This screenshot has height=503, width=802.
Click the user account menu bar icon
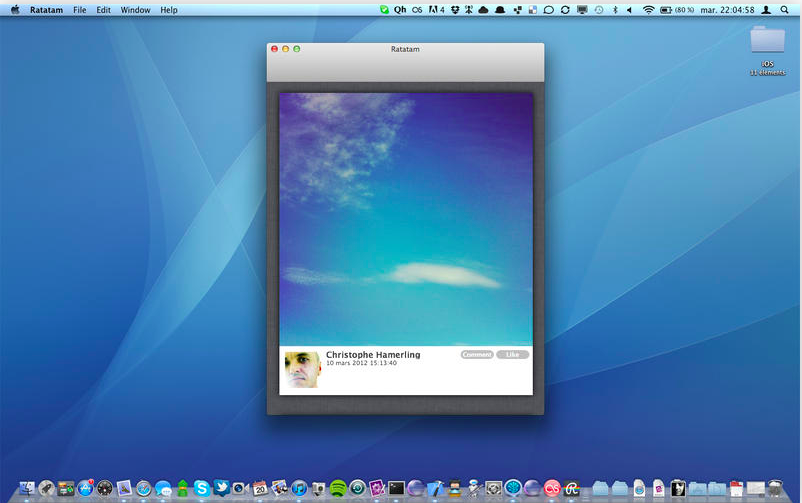[x=766, y=10]
